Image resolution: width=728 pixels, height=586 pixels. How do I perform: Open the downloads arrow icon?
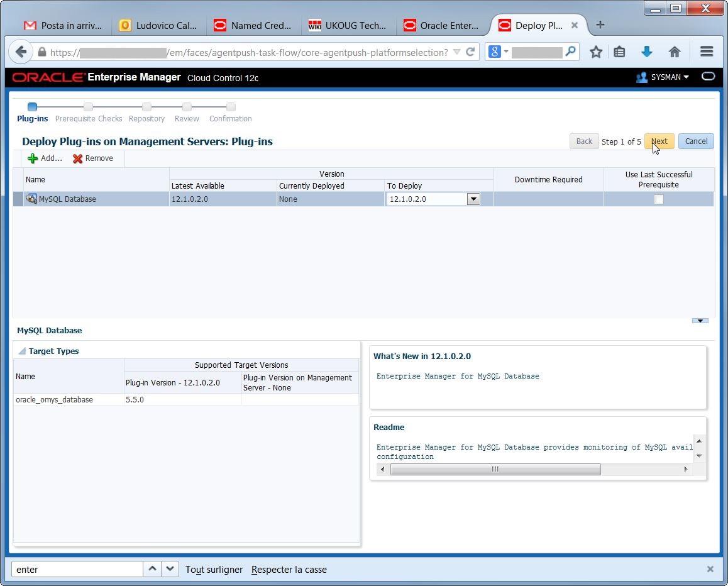pyautogui.click(x=647, y=52)
